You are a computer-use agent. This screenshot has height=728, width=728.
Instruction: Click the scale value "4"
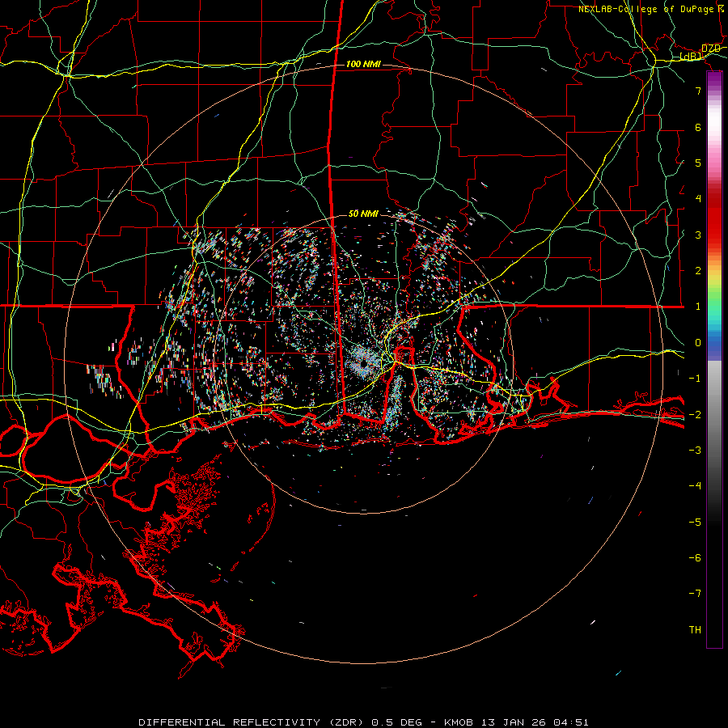click(698, 199)
